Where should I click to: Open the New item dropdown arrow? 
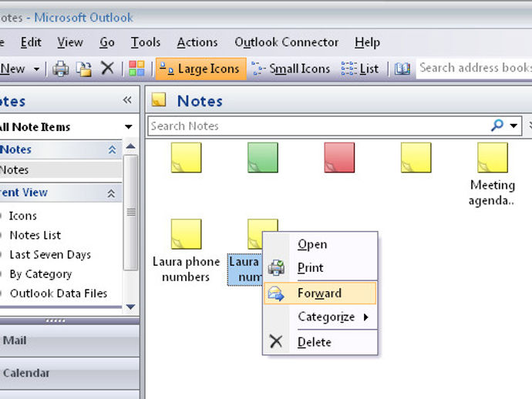click(36, 69)
